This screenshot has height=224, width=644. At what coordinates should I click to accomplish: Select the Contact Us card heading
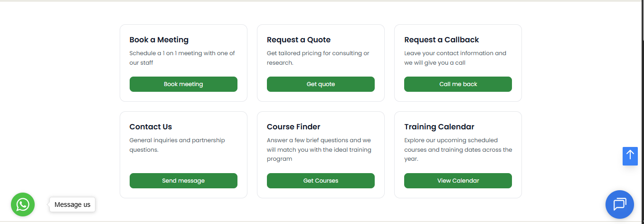[151, 127]
